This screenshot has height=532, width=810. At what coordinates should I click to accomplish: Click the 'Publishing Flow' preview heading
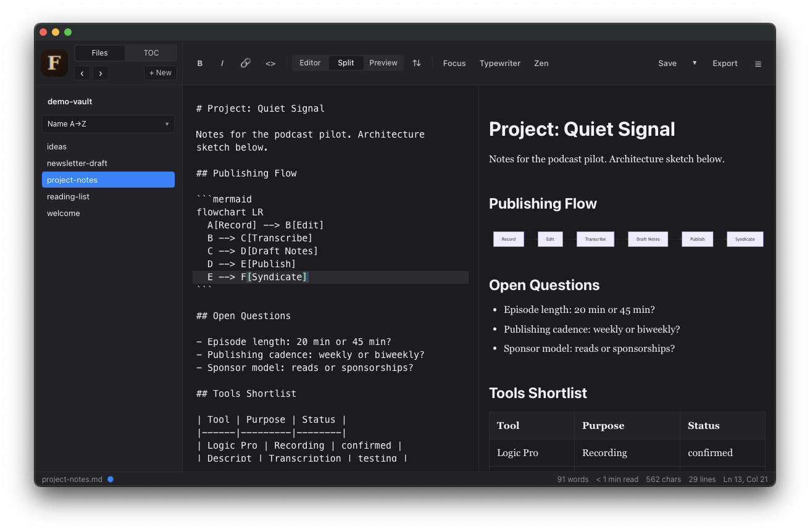click(543, 204)
